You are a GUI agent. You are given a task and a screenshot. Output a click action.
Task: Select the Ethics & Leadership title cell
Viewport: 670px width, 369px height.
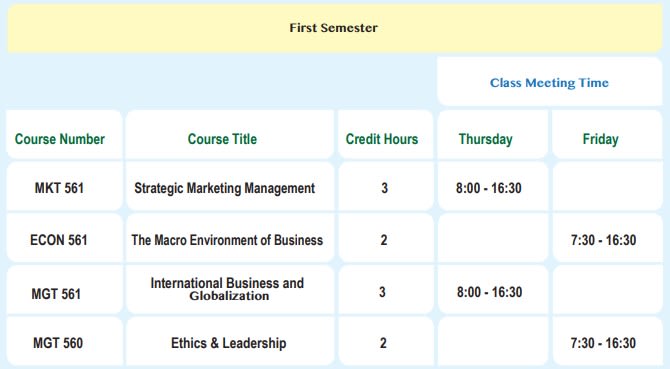(x=230, y=342)
